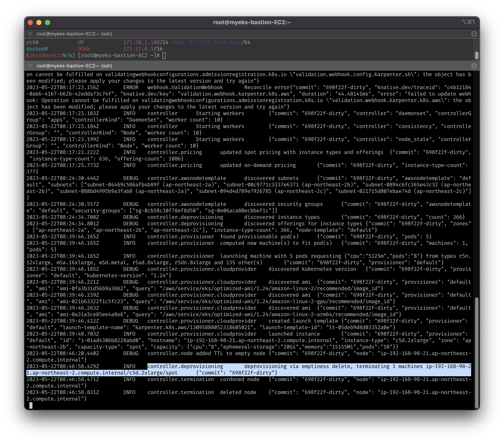Click the IP address 172.30.1.100
The image size is (504, 442).
click(x=142, y=42)
